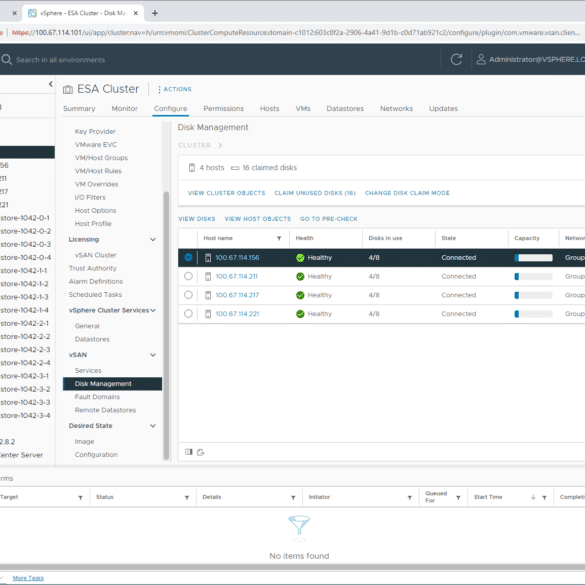Click the host icon for 100.67.114.211

(208, 276)
